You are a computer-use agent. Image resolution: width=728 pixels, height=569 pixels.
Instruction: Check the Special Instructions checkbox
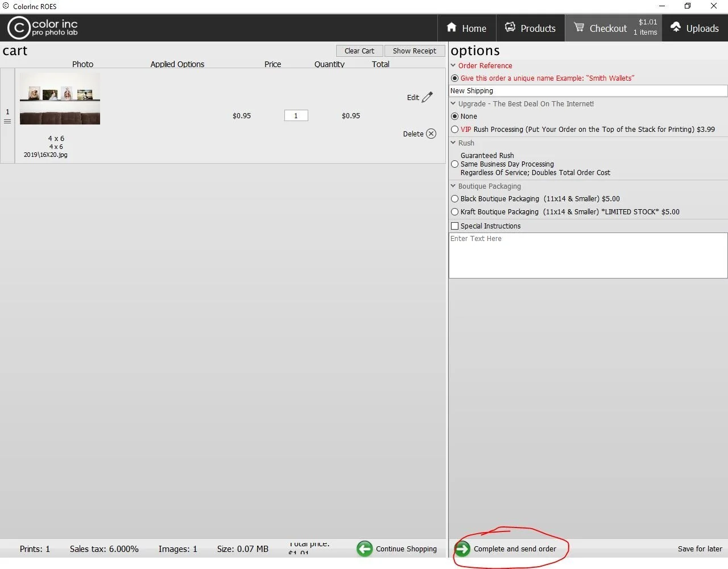click(454, 226)
